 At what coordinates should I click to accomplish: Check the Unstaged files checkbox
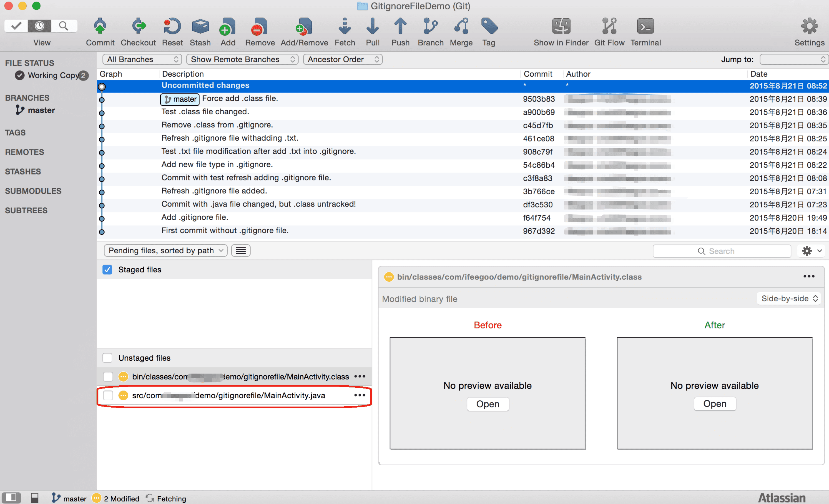107,358
